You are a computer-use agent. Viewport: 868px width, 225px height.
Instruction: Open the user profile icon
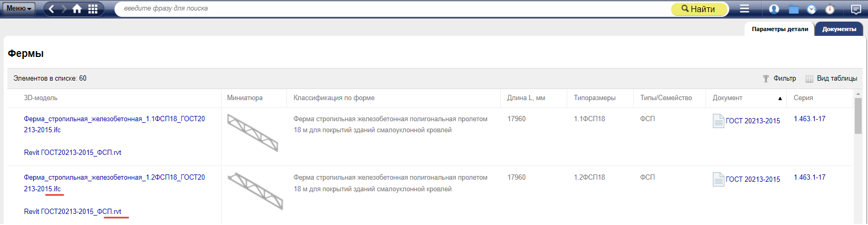774,9
